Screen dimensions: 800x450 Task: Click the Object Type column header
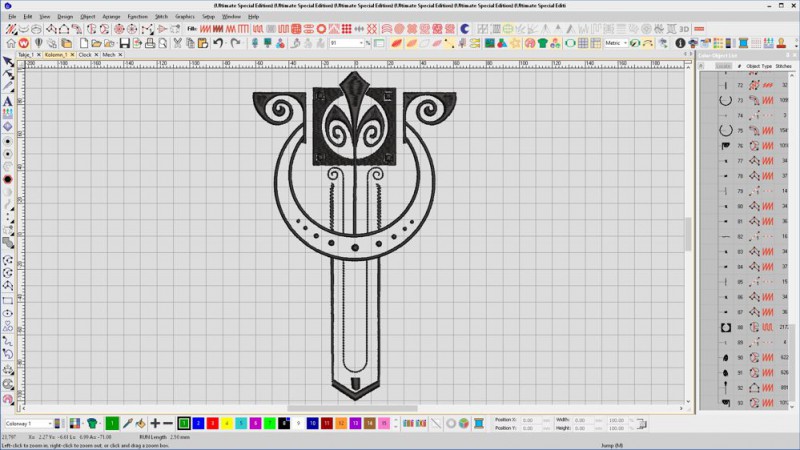pos(759,66)
